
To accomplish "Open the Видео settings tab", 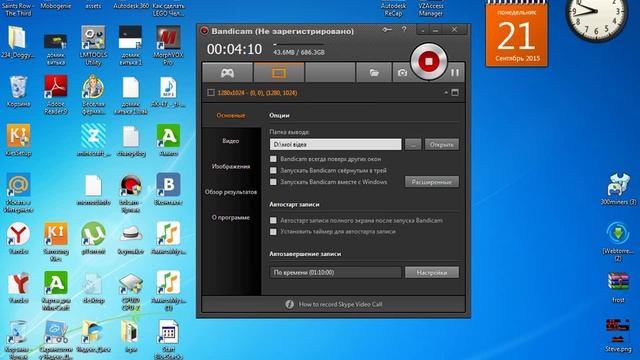I will pyautogui.click(x=231, y=141).
